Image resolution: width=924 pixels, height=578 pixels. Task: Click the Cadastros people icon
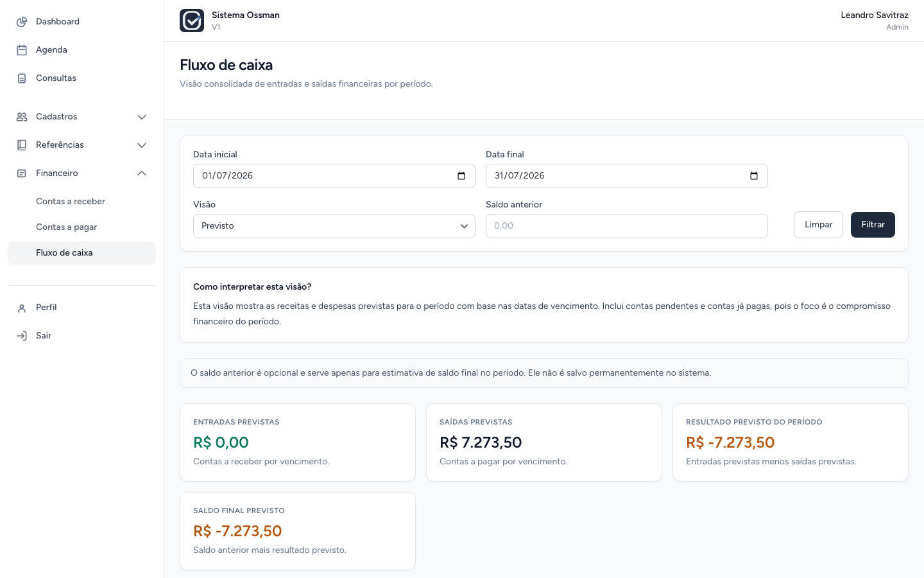22,117
